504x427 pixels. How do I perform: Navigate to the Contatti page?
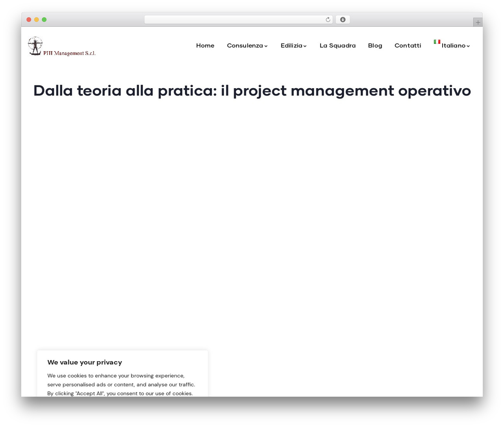pyautogui.click(x=408, y=46)
